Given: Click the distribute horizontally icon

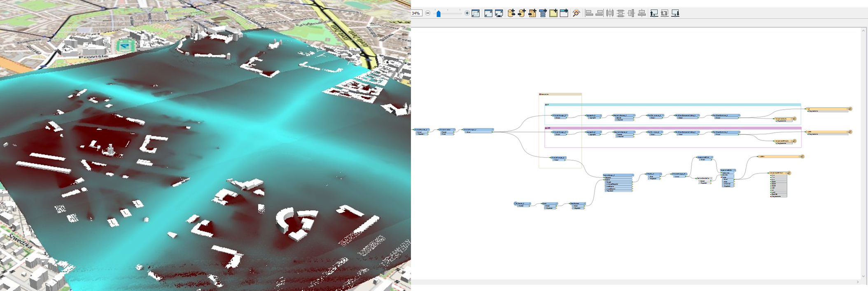Looking at the screenshot, I should 610,13.
